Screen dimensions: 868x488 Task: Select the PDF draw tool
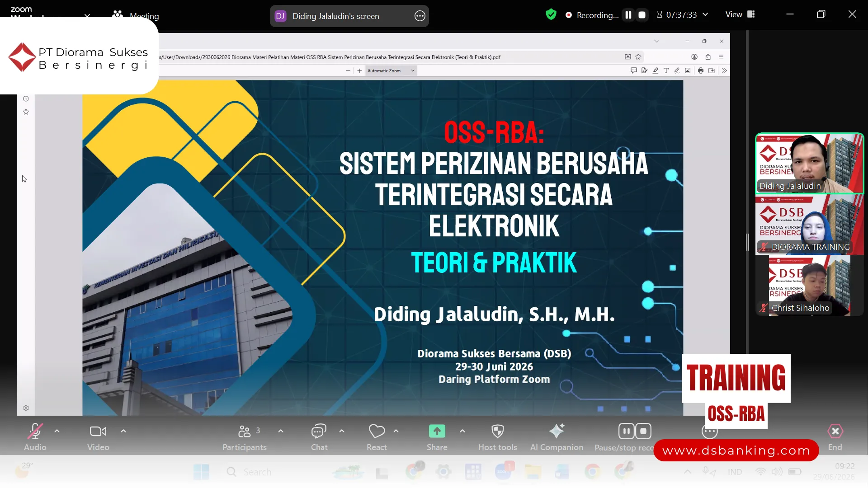[x=677, y=71]
